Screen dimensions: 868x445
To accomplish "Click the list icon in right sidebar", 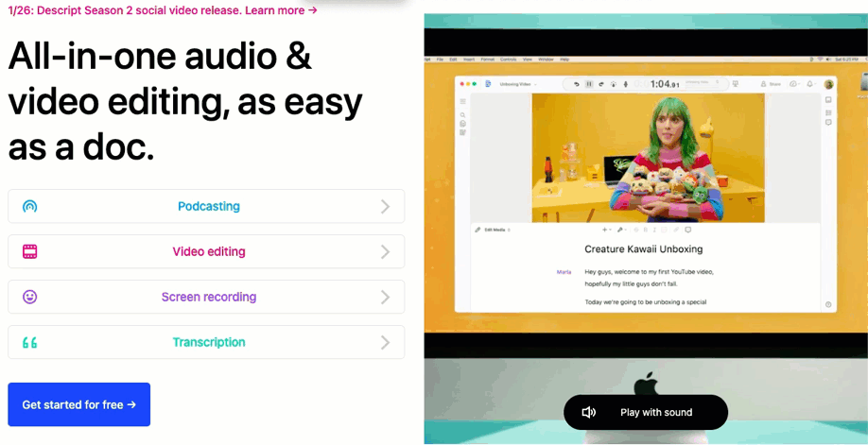I will [x=828, y=113].
